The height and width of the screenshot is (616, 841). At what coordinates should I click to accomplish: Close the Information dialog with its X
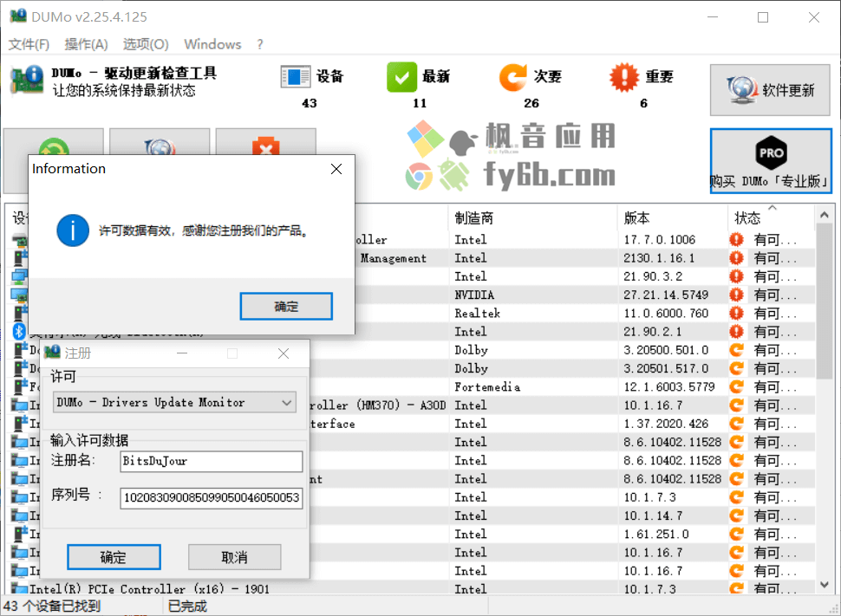tap(336, 169)
